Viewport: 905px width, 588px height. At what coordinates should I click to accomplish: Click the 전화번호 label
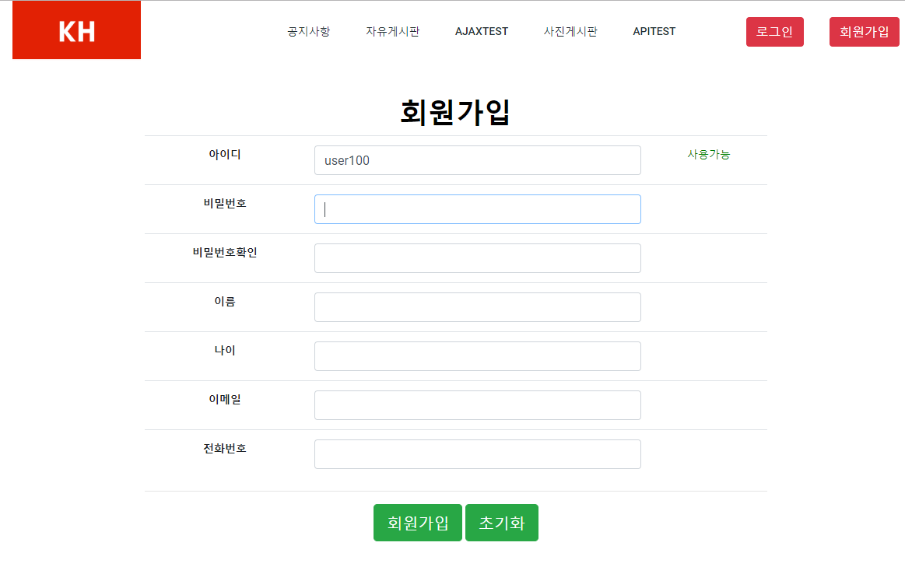pos(225,449)
